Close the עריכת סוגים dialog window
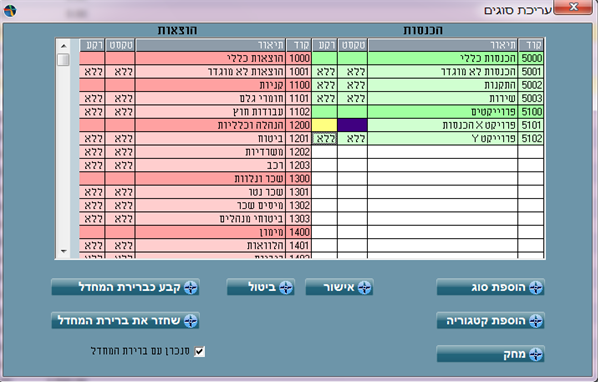Image resolution: width=598 pixels, height=382 pixels. 573,7
